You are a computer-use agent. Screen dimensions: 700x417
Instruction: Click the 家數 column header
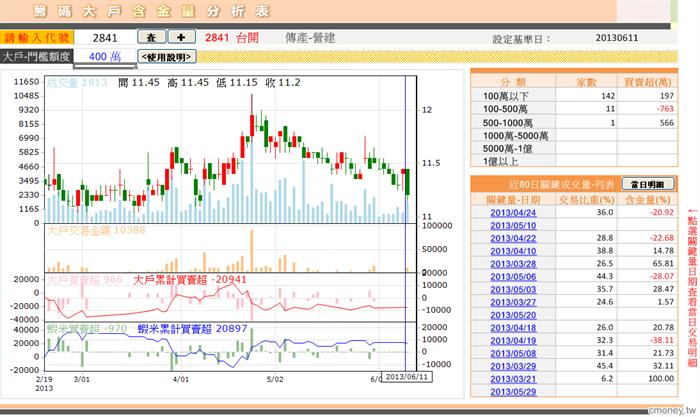pyautogui.click(x=587, y=82)
